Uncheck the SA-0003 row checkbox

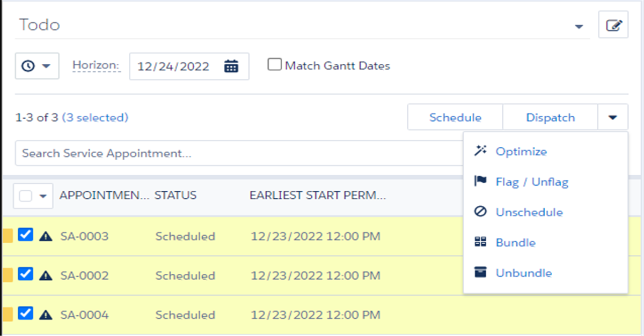[25, 235]
